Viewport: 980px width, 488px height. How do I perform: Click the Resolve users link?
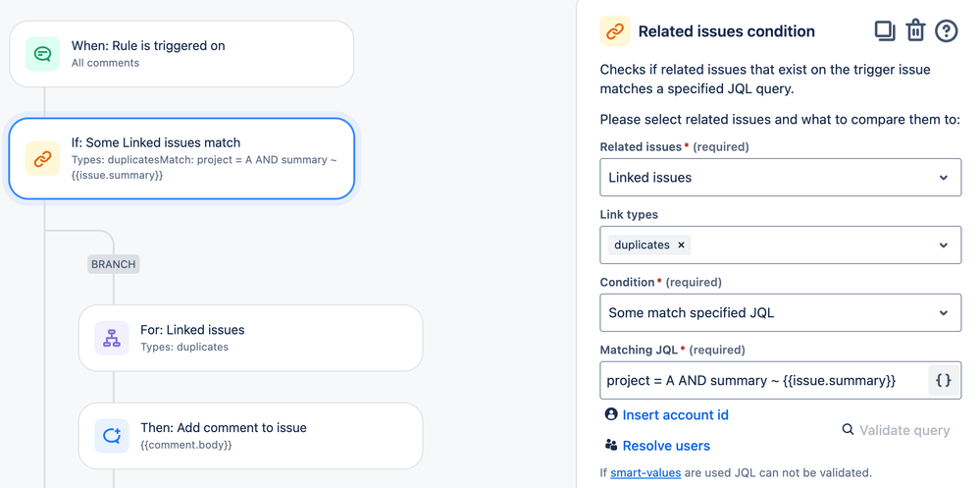pos(665,446)
